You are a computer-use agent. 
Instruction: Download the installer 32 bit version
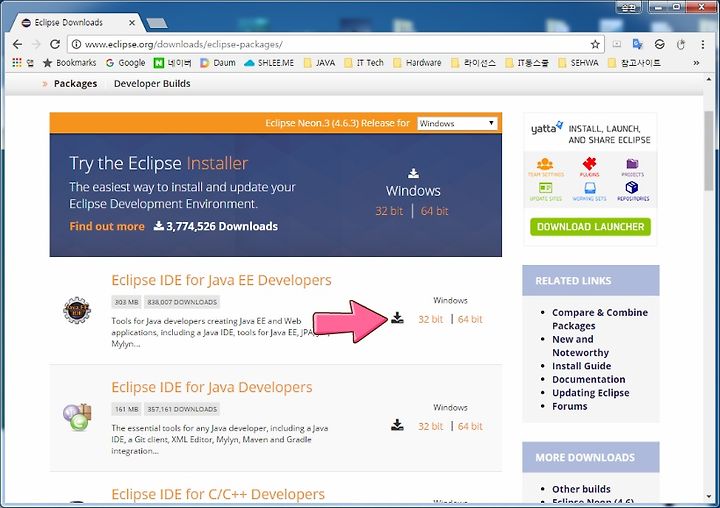coord(389,211)
